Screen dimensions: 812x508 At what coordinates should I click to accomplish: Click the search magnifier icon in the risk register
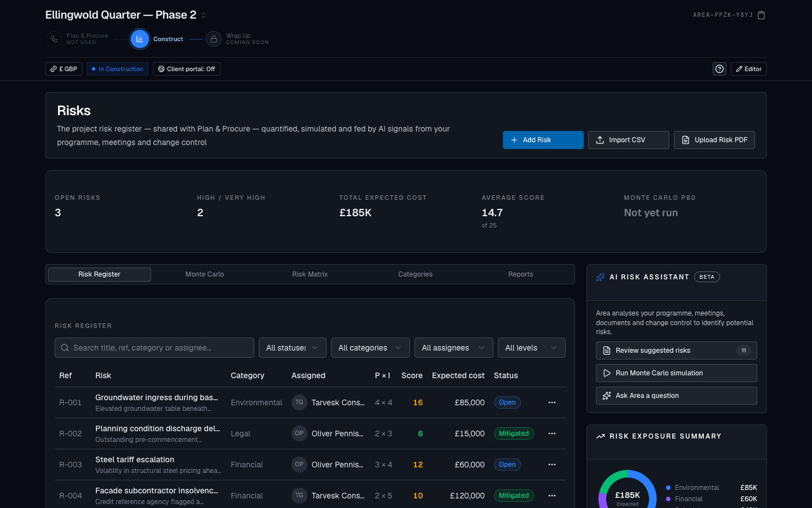point(65,348)
